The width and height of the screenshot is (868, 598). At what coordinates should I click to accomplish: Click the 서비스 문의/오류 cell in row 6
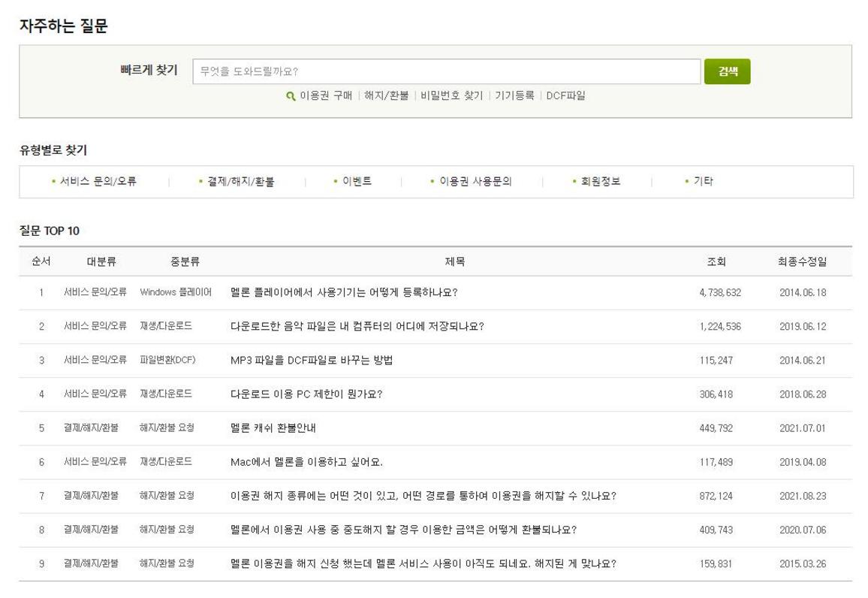coord(95,462)
